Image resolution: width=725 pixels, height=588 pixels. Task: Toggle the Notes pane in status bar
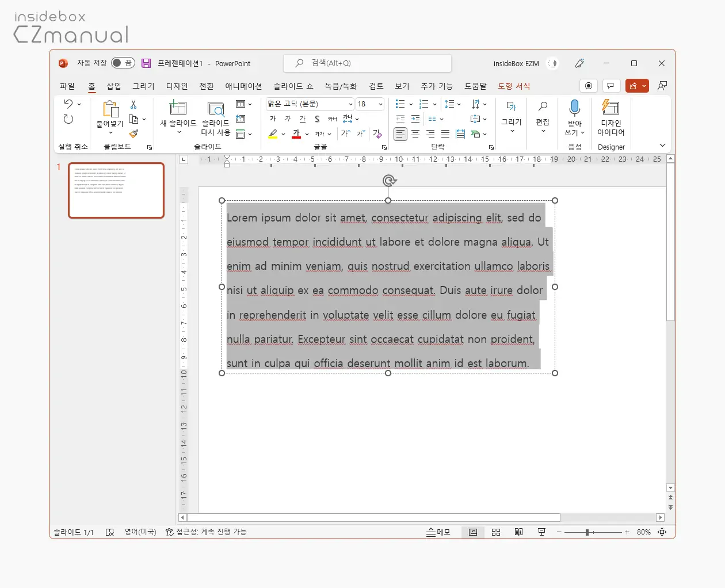tap(438, 532)
